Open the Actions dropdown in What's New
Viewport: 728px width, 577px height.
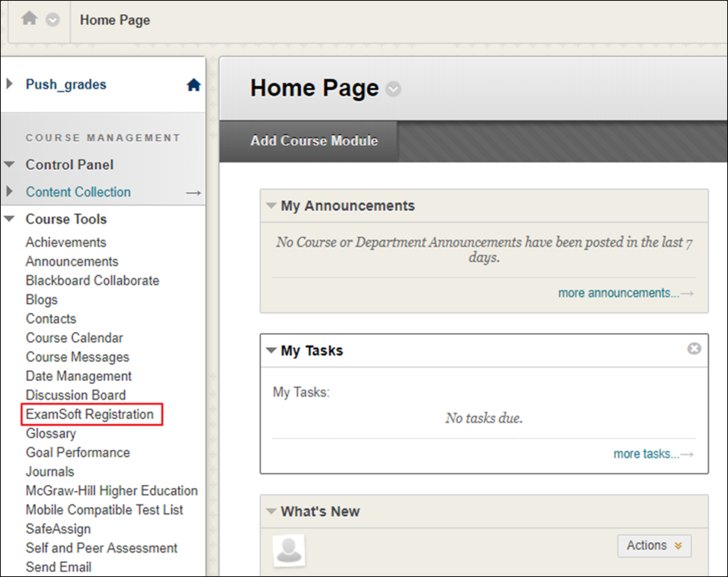click(654, 546)
